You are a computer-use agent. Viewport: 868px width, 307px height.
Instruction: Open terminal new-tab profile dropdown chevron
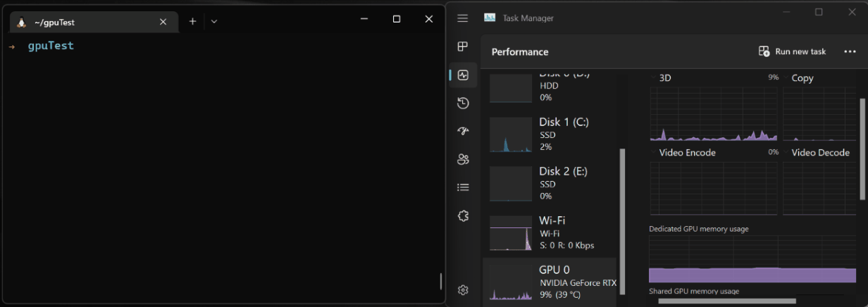[214, 22]
